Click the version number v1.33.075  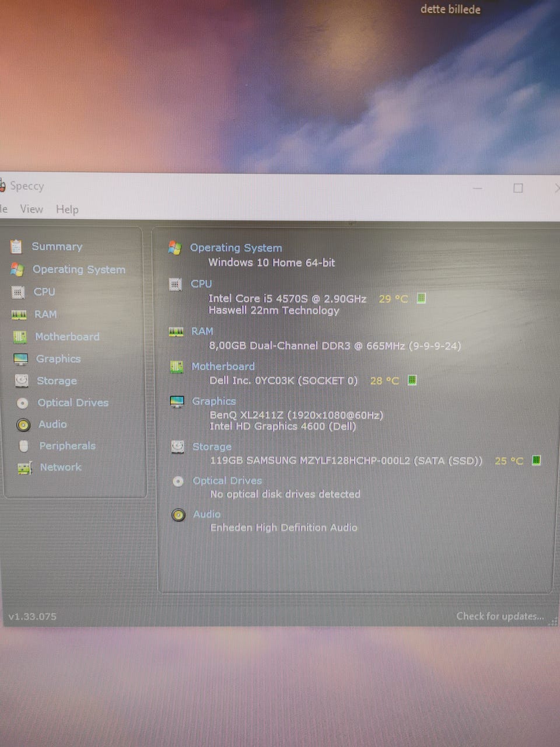[x=33, y=616]
